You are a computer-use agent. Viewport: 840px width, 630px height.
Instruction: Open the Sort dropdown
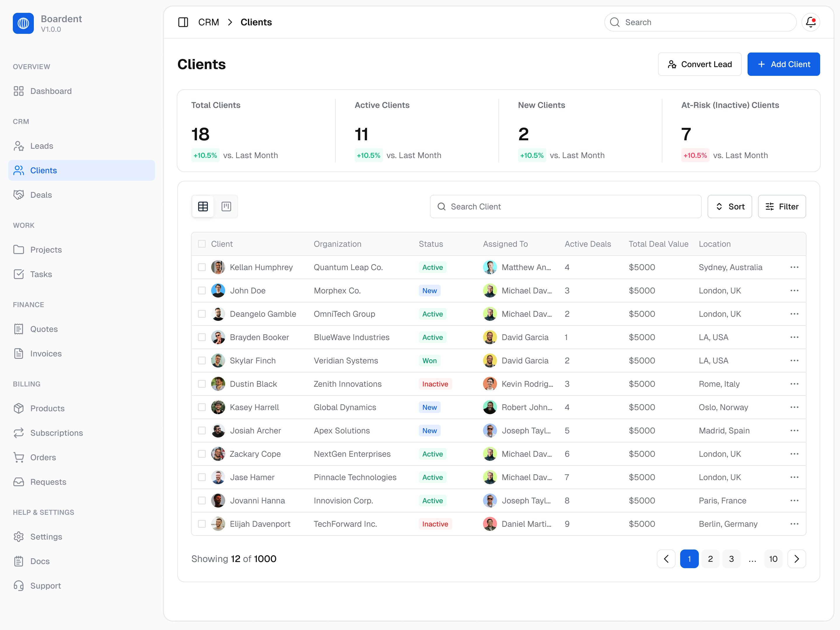[x=729, y=206]
